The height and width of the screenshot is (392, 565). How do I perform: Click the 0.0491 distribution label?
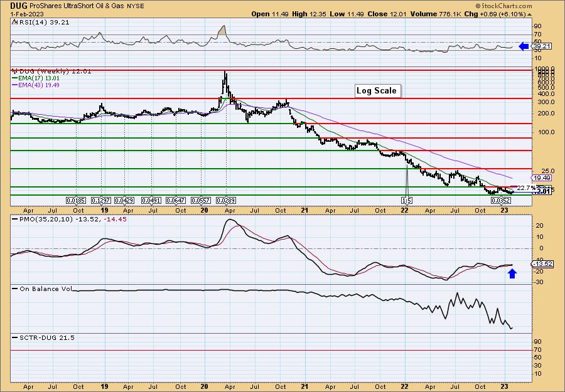[x=151, y=200]
